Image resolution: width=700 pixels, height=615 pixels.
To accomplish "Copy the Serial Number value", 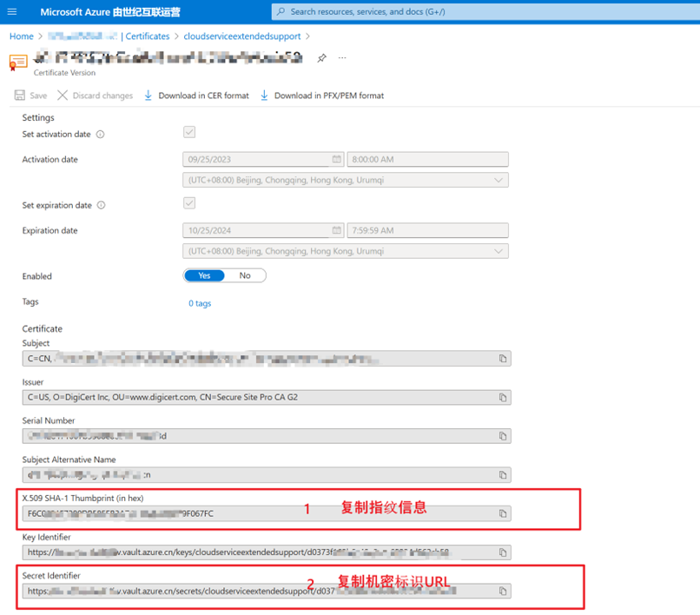I will pyautogui.click(x=503, y=437).
